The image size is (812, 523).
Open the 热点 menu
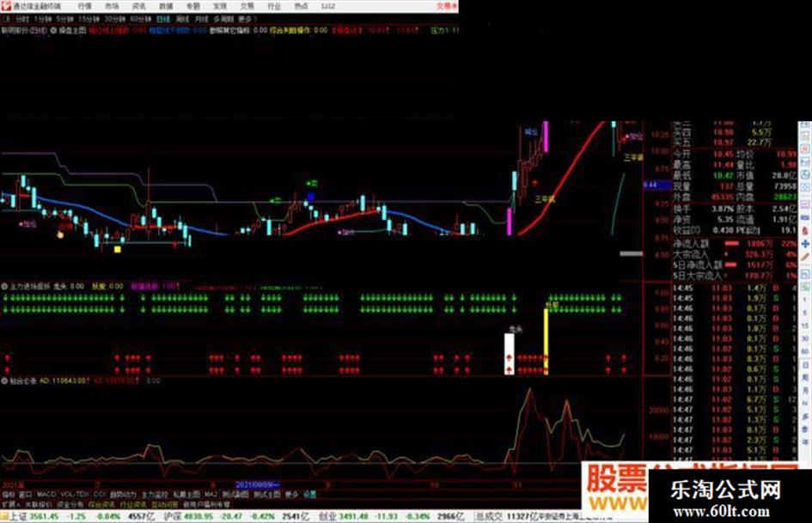pyautogui.click(x=301, y=6)
